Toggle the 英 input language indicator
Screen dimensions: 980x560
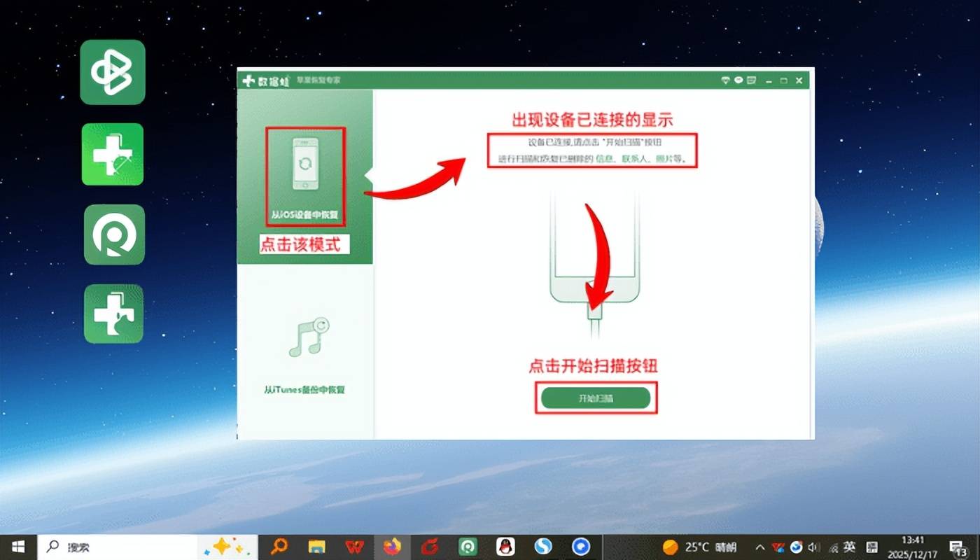[849, 547]
